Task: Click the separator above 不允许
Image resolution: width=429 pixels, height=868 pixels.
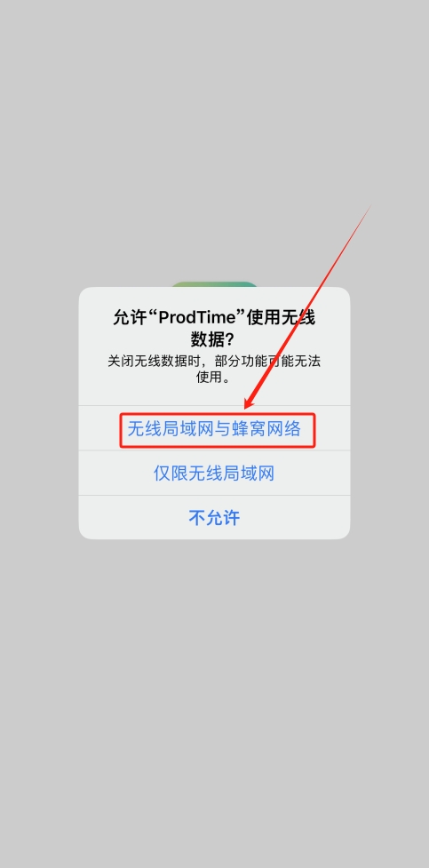Action: (x=214, y=496)
